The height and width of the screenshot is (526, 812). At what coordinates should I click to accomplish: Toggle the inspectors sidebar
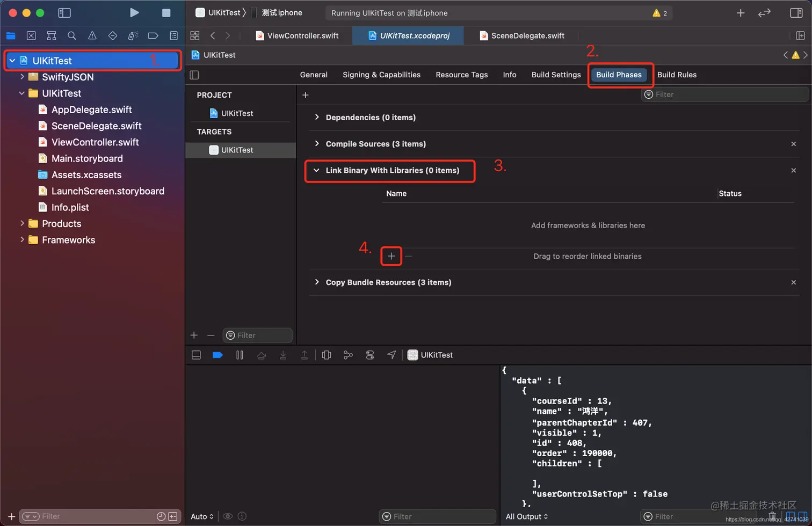point(796,13)
